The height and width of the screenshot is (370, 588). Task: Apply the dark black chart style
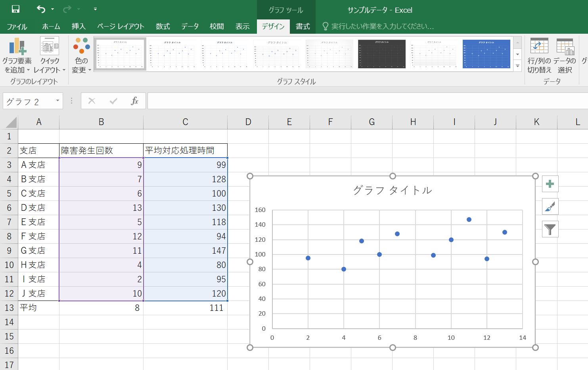(382, 54)
